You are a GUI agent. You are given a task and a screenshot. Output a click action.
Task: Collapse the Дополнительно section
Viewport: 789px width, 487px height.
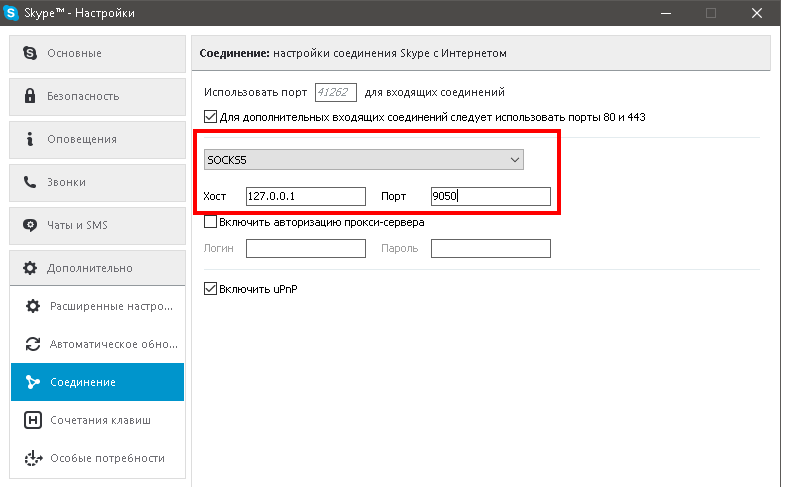[x=97, y=268]
